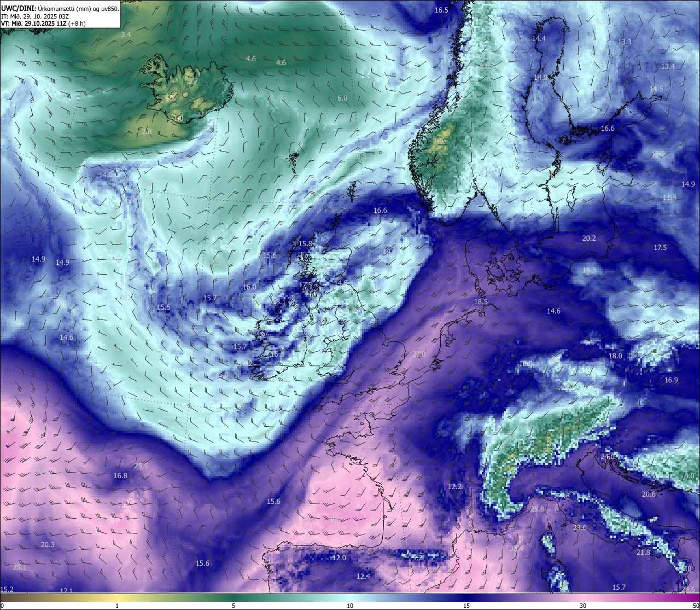Click the 17.1 value at the bottom edge
The height and width of the screenshot is (610, 700).
[66, 590]
